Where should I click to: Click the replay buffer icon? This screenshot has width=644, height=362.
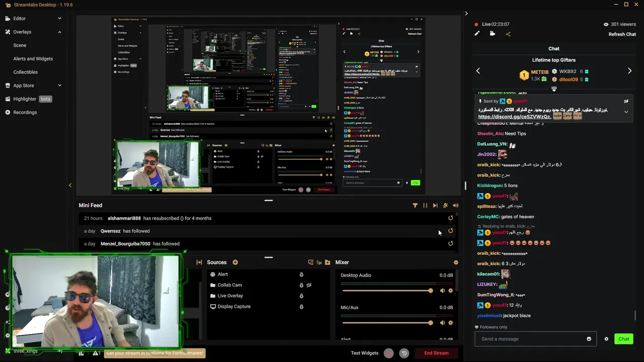[404, 353]
